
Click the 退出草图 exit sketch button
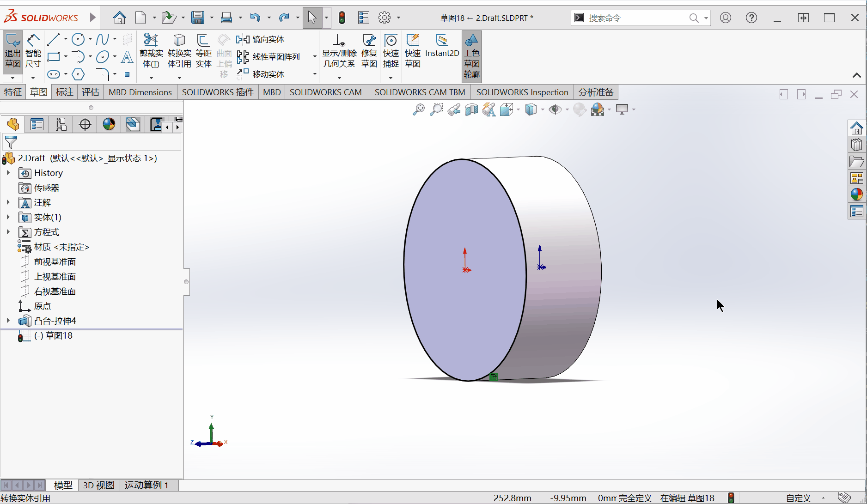click(13, 52)
